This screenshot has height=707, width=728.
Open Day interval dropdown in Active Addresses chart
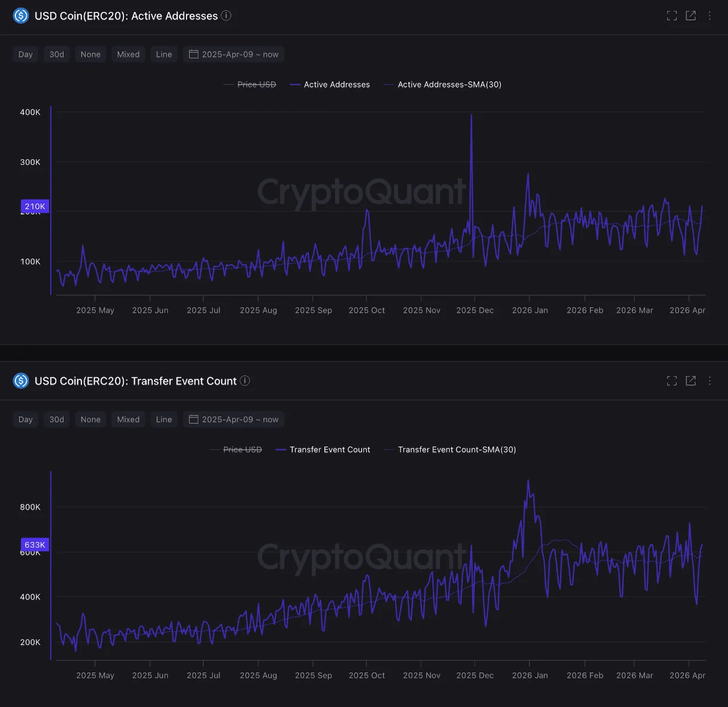point(26,55)
